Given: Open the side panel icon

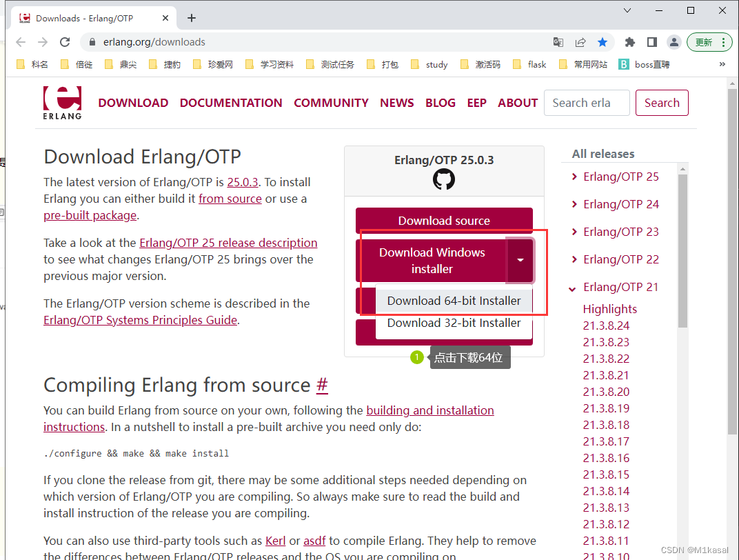Looking at the screenshot, I should tap(652, 42).
